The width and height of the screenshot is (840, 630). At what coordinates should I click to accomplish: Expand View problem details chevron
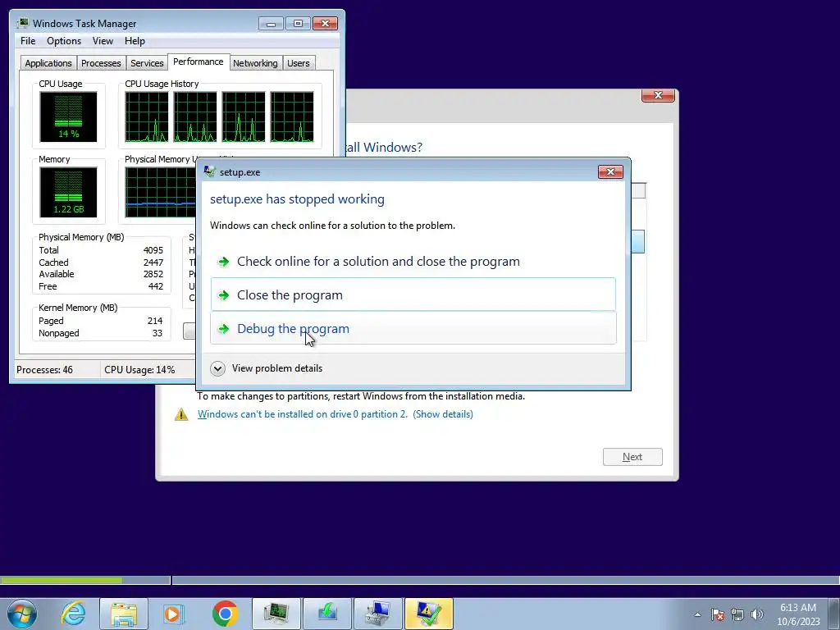pyautogui.click(x=217, y=368)
